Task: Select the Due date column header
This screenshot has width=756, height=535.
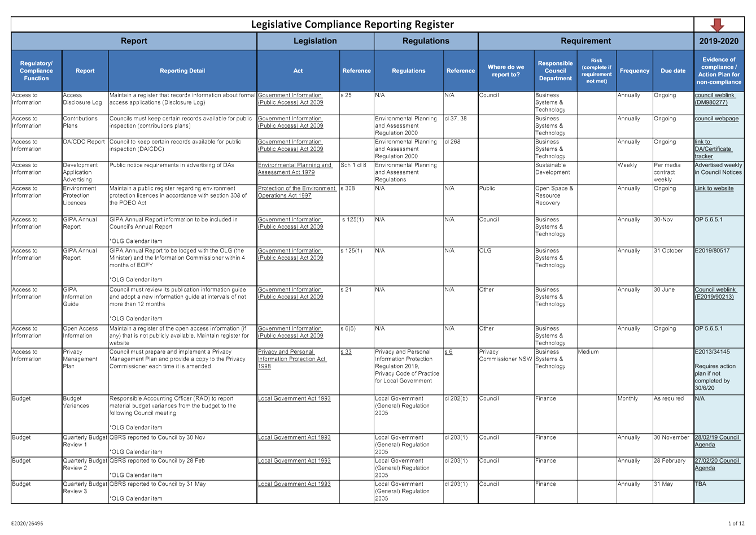Action: click(x=673, y=71)
